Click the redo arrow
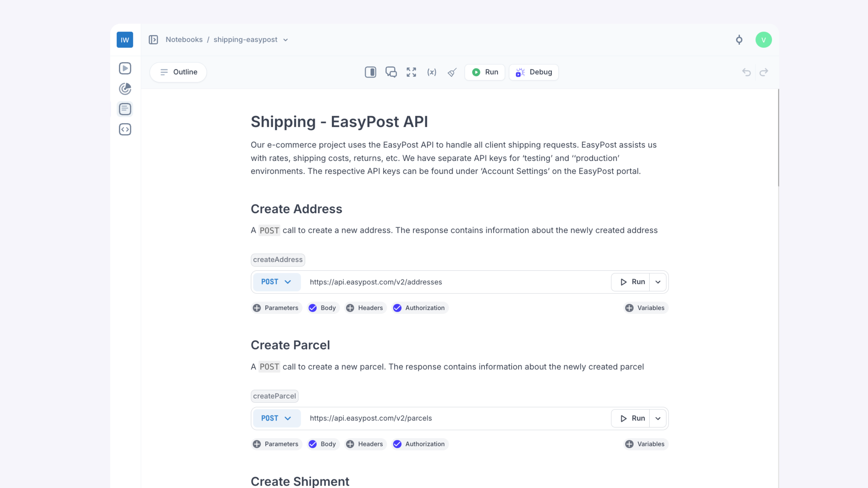This screenshot has width=868, height=488. click(x=764, y=72)
